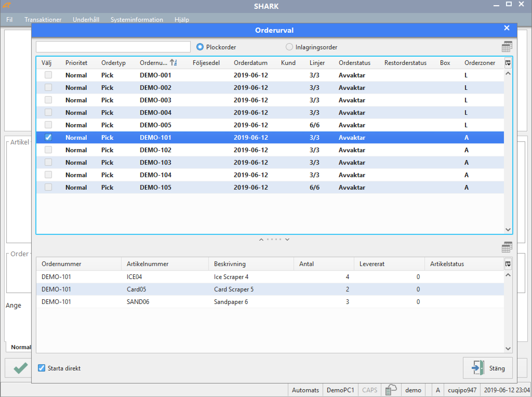Screen dimensions: 532x397
Task: Close the Orderurval dialog with X
Action: [x=507, y=28]
